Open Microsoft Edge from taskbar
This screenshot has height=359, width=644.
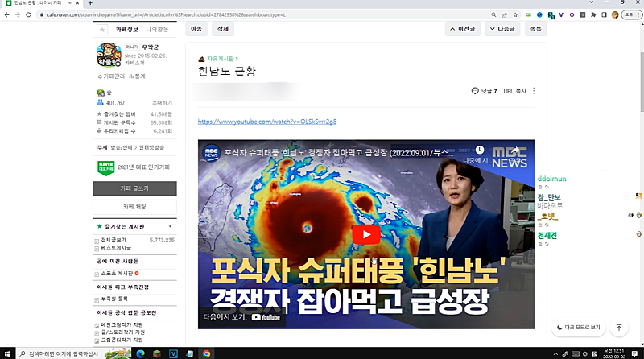click(x=140, y=353)
